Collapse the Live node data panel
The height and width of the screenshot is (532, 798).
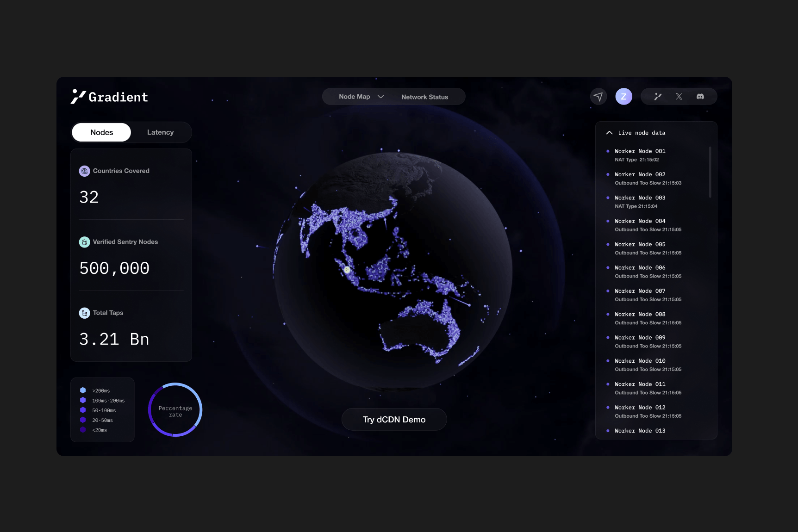tap(610, 133)
